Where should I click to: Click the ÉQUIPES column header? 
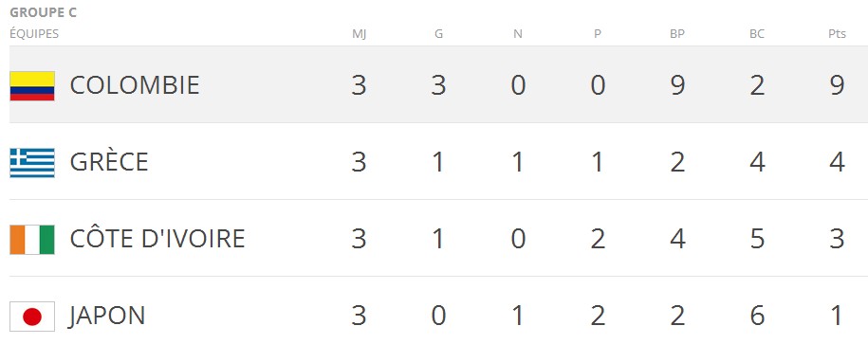click(34, 34)
